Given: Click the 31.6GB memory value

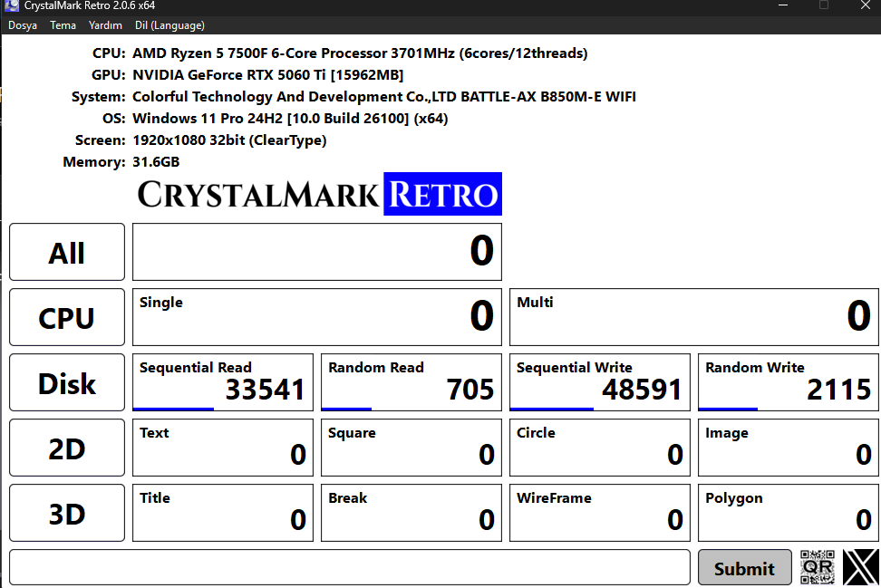Looking at the screenshot, I should [x=156, y=162].
